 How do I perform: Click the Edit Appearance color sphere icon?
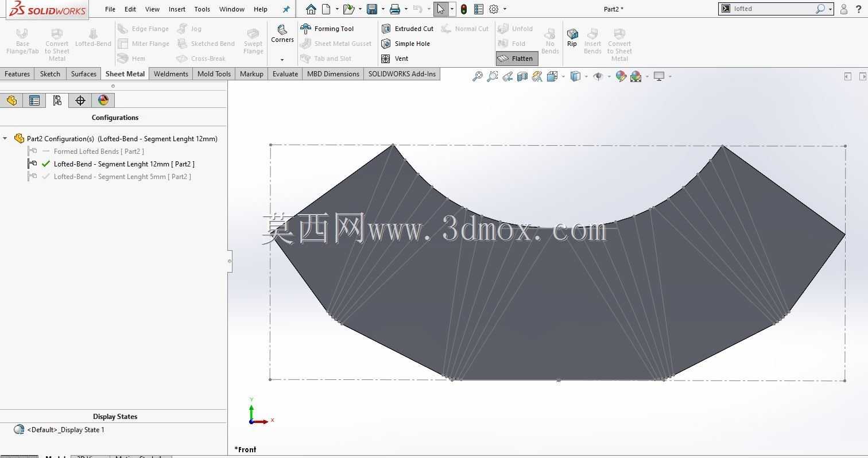621,76
